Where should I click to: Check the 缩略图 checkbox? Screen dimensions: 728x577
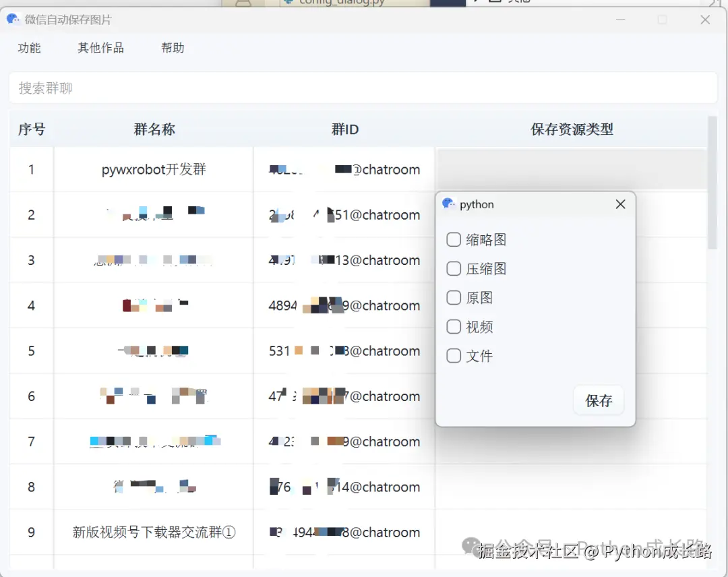click(454, 240)
